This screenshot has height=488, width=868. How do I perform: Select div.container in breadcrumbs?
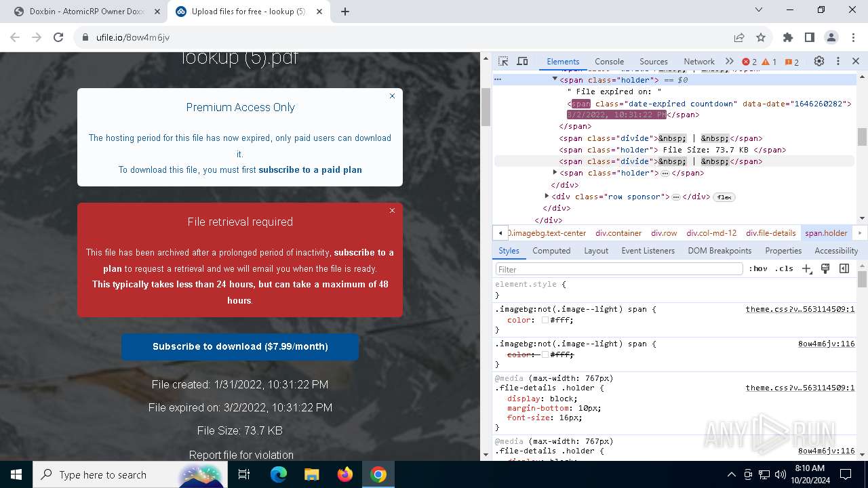618,232
